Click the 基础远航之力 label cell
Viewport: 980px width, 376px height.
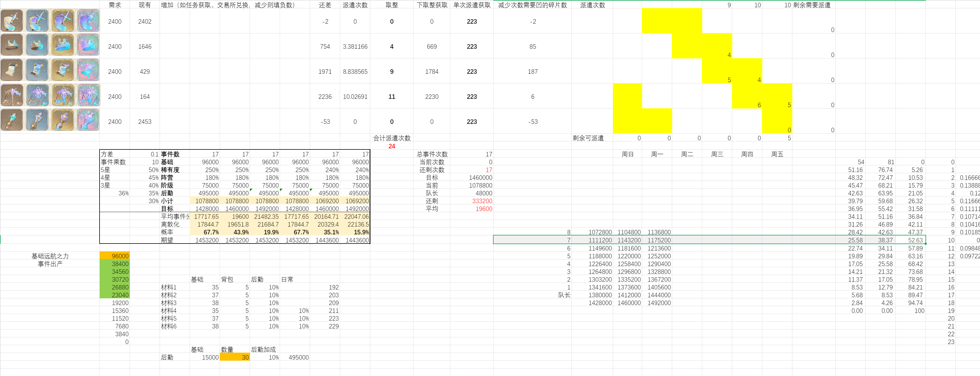50,256
